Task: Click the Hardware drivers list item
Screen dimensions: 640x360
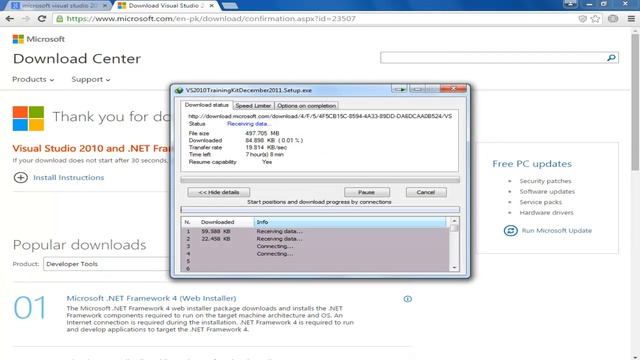Action: click(x=546, y=213)
